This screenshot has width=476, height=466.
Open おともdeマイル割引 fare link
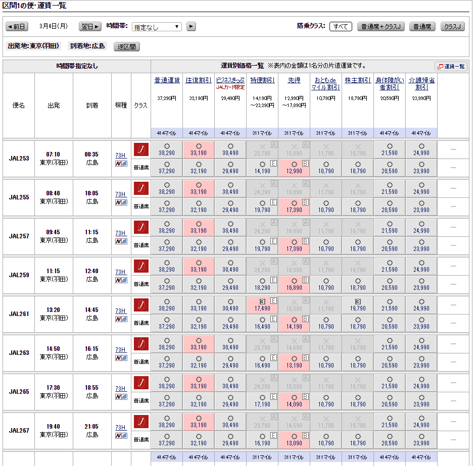pos(326,84)
